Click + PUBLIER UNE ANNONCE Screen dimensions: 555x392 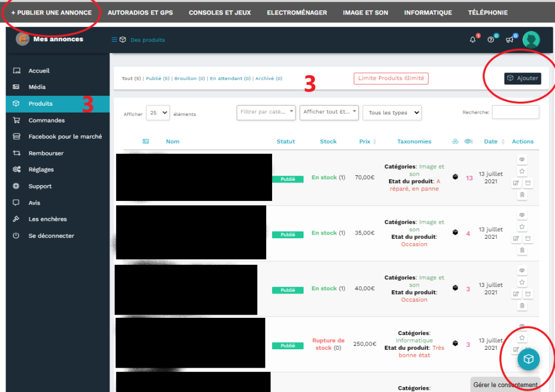click(x=51, y=13)
